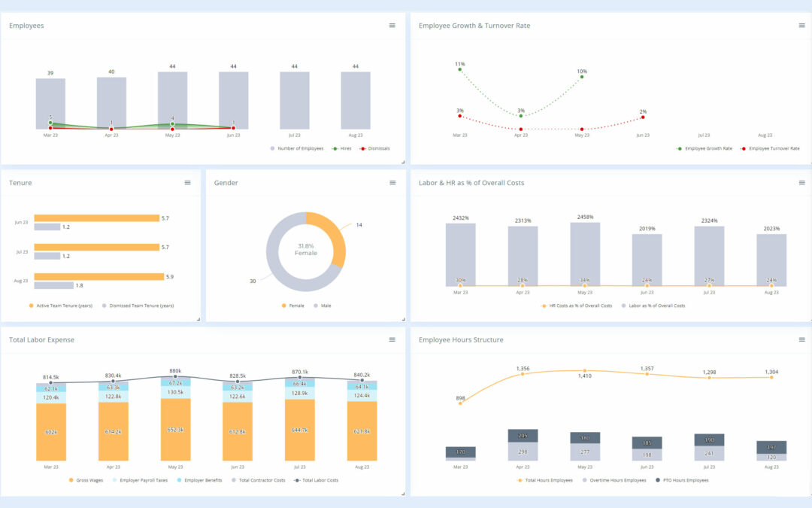Click the 2% turnover point for Jun 23
This screenshot has height=508, width=812.
(643, 117)
